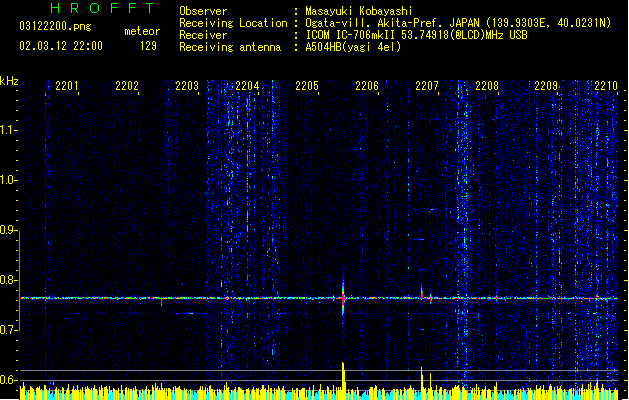This screenshot has height=400, width=629.
Task: Click the date stamp 02.03.12 22:00
Action: click(x=61, y=46)
